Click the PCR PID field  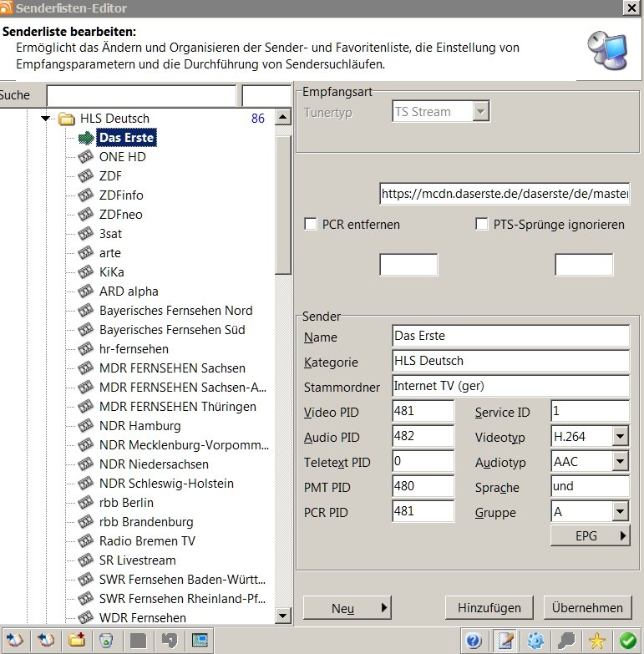(x=423, y=511)
